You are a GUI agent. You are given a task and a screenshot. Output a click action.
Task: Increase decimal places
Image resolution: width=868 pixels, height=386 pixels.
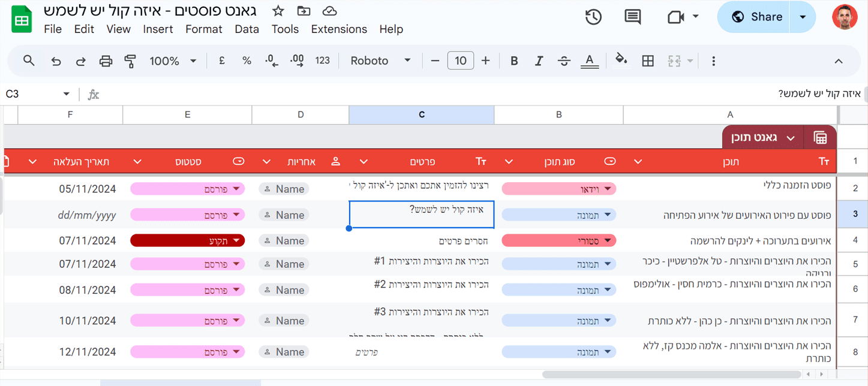pos(297,61)
